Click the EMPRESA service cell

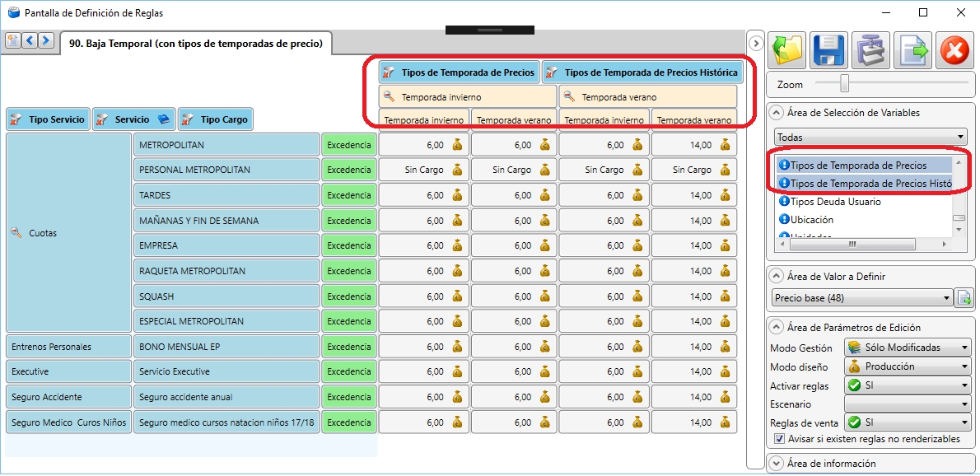coord(226,246)
